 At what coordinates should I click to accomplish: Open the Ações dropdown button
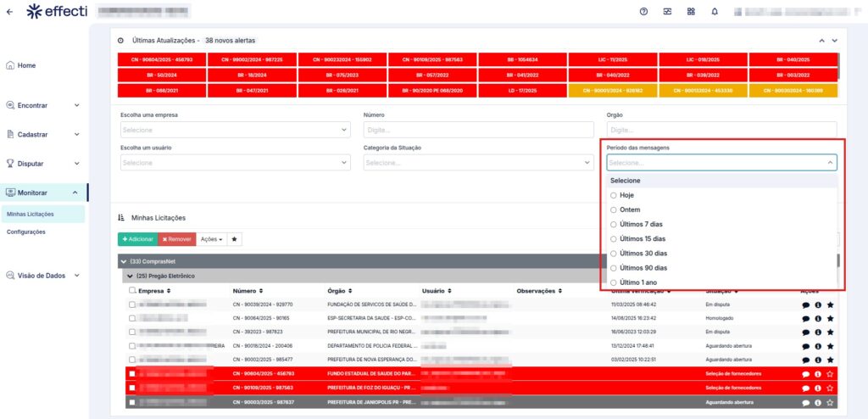point(211,239)
